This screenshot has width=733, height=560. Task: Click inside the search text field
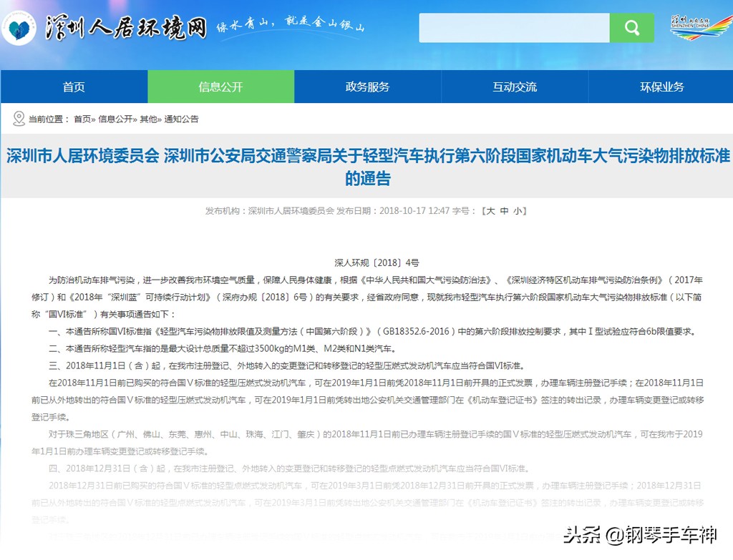click(514, 28)
